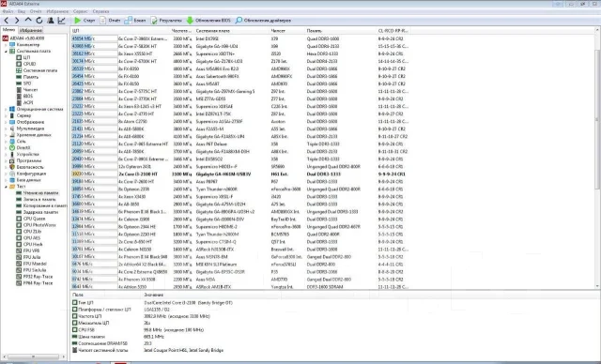Sort results by the Системная плата column header
Screen dimensions: 601x364
click(x=232, y=31)
